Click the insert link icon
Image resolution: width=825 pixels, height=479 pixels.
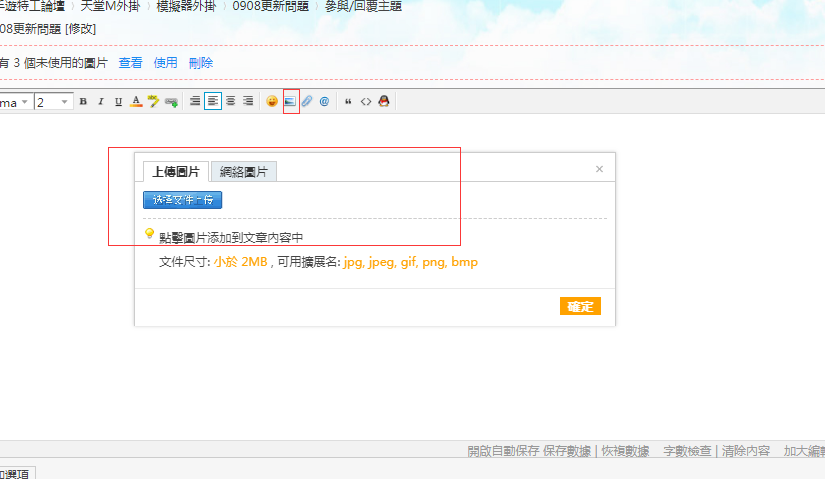(x=171, y=101)
